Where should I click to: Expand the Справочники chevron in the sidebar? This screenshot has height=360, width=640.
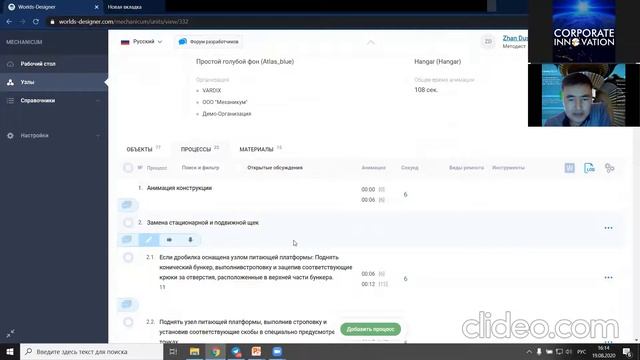pyautogui.click(x=98, y=100)
